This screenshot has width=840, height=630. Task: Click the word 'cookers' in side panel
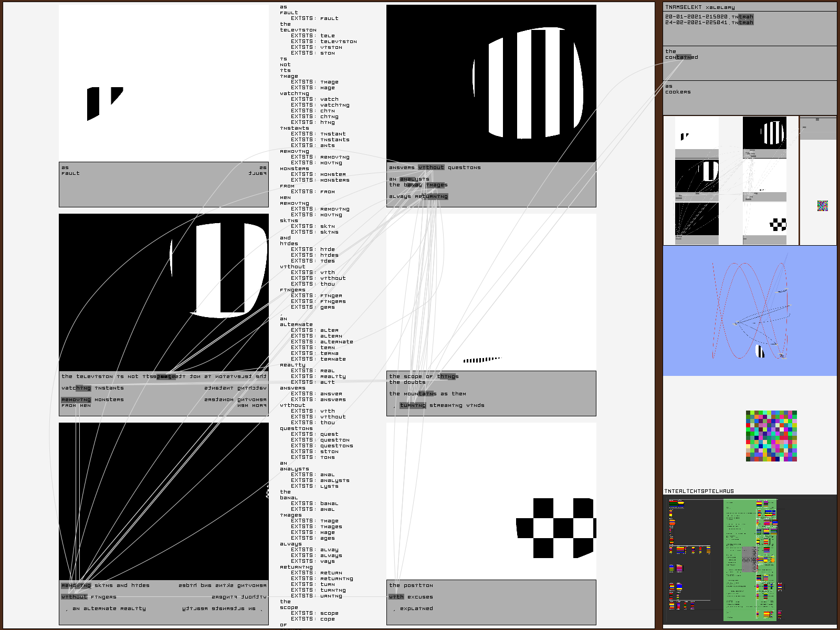pos(678,92)
